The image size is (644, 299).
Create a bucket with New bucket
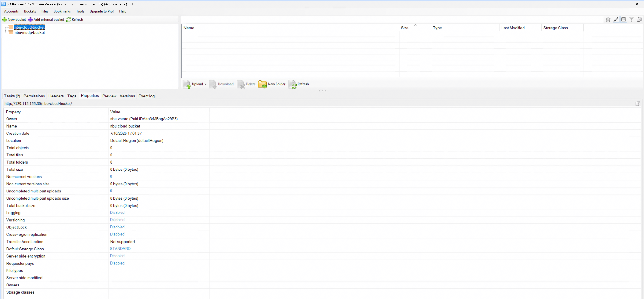14,19
